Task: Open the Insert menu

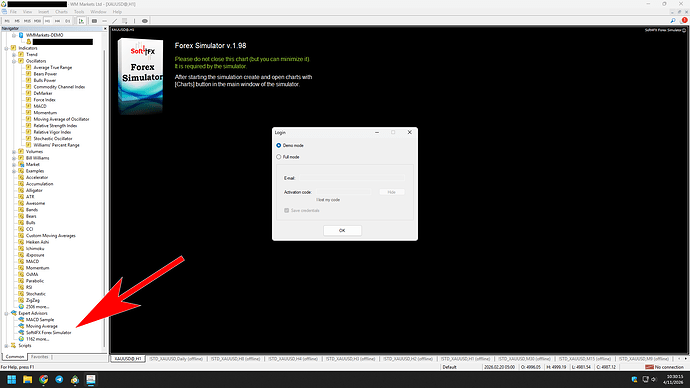Action: tap(44, 12)
